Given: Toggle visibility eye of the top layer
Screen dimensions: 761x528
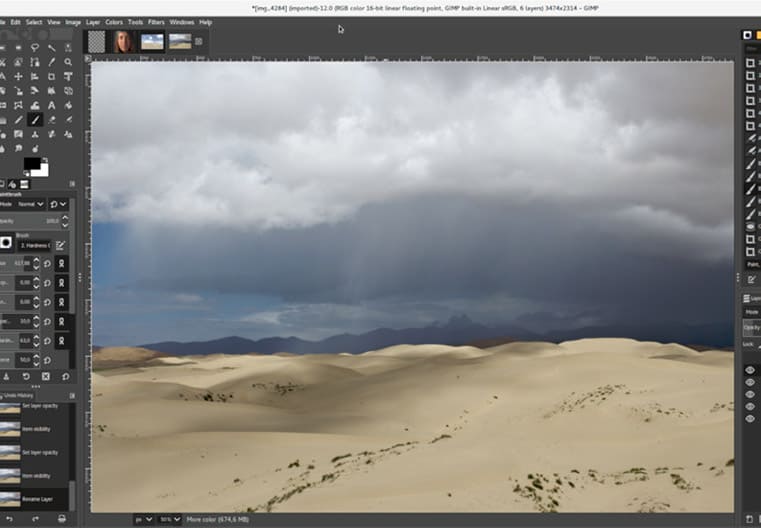Looking at the screenshot, I should coord(750,370).
